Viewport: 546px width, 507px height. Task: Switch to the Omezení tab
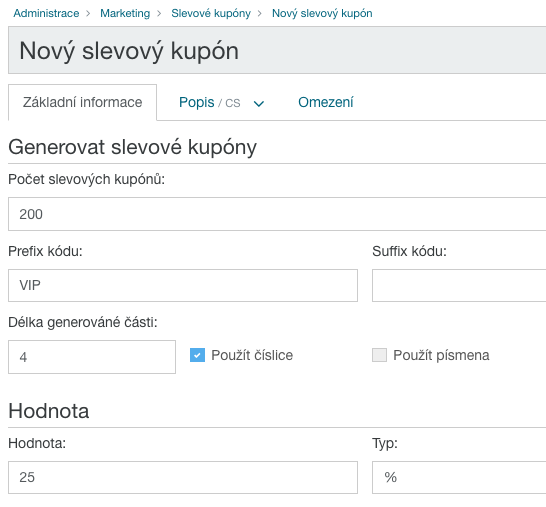click(x=326, y=102)
